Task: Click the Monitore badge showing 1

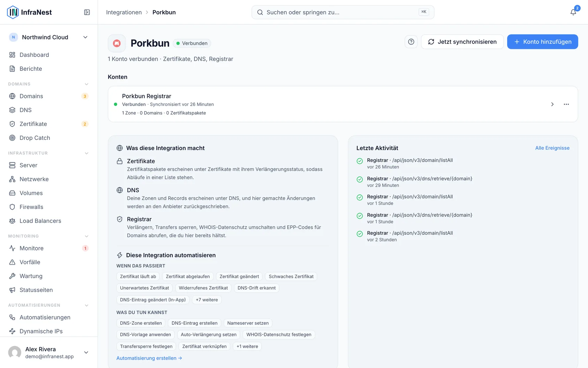Action: [85, 248]
